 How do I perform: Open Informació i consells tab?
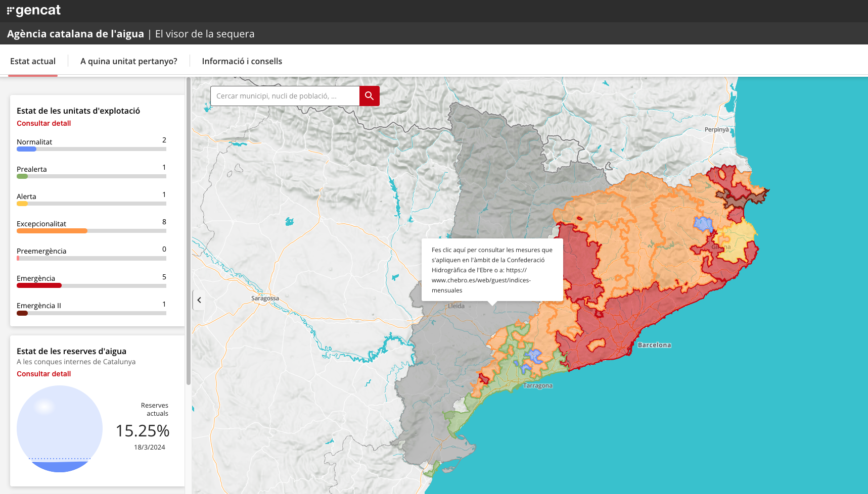tap(242, 61)
